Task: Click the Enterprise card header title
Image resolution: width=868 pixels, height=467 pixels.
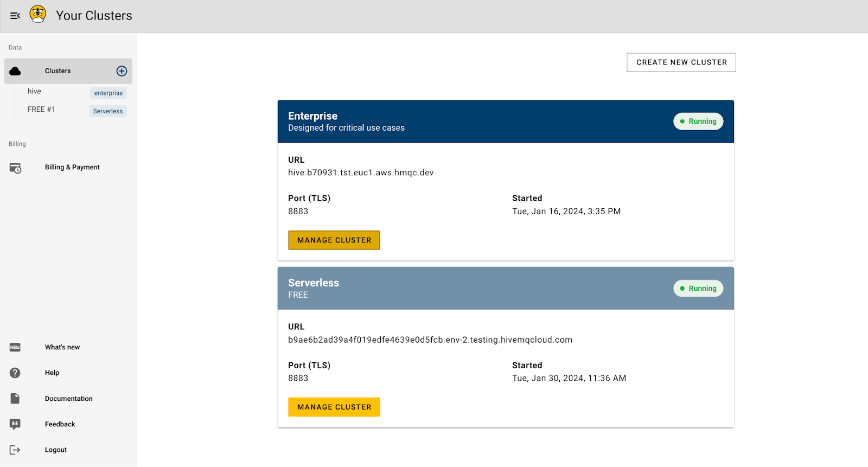Action: point(312,116)
